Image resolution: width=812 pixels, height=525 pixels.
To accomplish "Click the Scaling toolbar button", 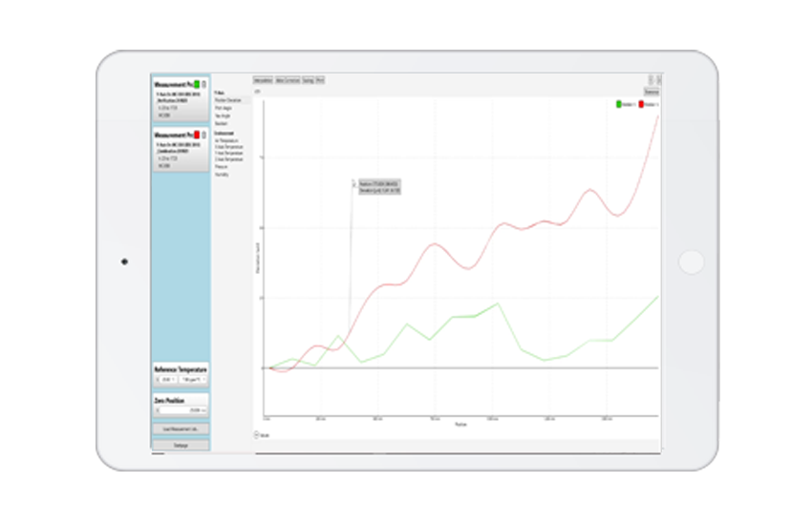I will point(309,81).
